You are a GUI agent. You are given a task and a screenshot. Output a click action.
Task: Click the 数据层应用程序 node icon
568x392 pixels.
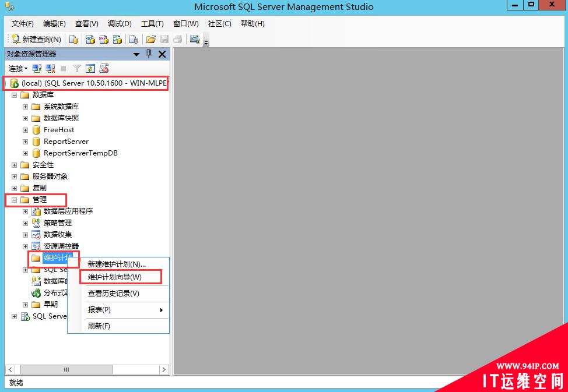pyautogui.click(x=36, y=211)
